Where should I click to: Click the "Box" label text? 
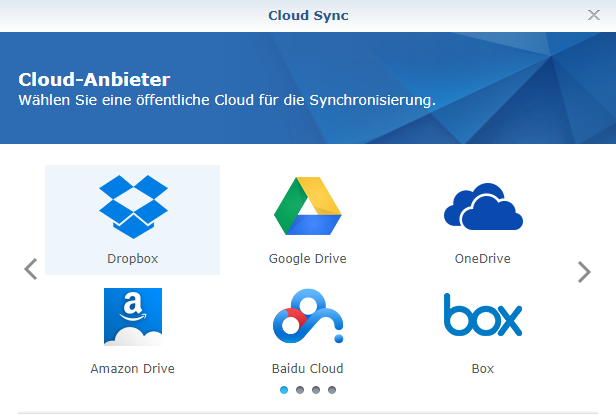pyautogui.click(x=483, y=368)
